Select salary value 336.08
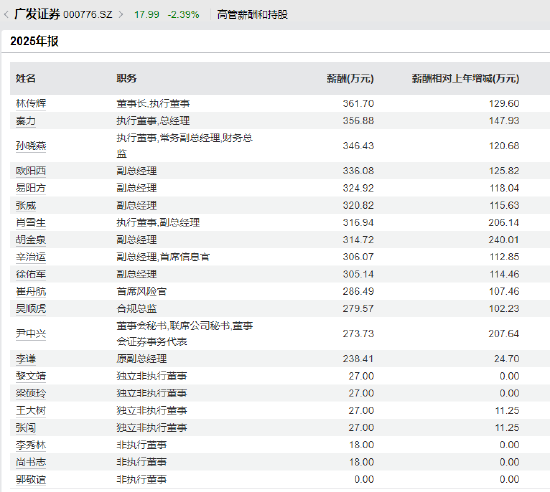This screenshot has width=550, height=492. [x=358, y=171]
